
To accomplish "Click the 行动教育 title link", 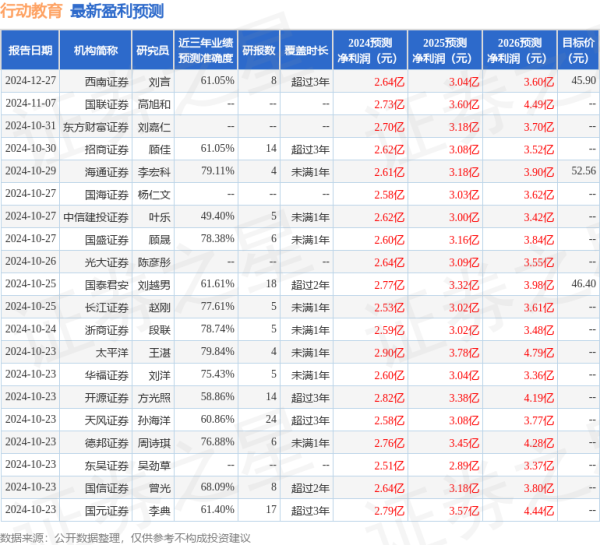I will tap(32, 12).
